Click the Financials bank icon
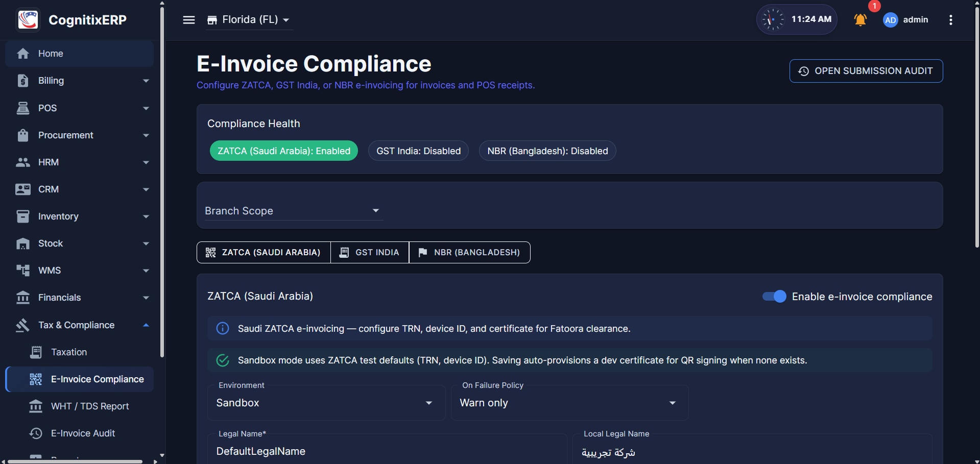The width and height of the screenshot is (980, 464). click(23, 298)
